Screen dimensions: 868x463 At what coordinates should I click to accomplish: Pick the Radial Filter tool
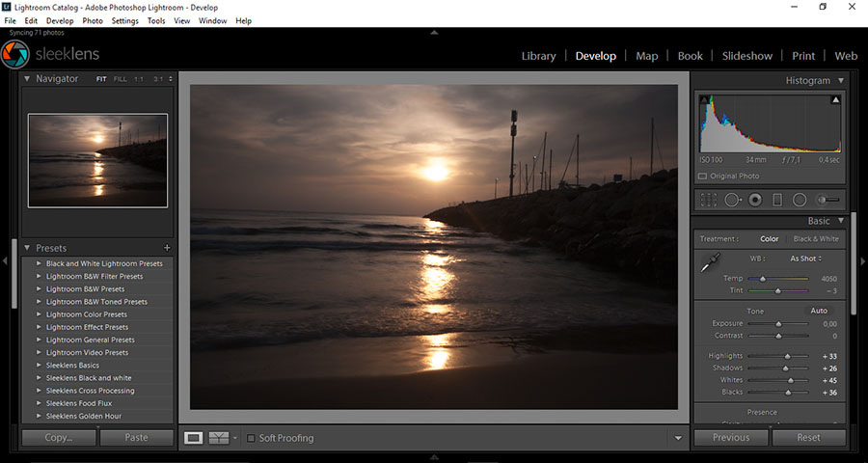800,200
